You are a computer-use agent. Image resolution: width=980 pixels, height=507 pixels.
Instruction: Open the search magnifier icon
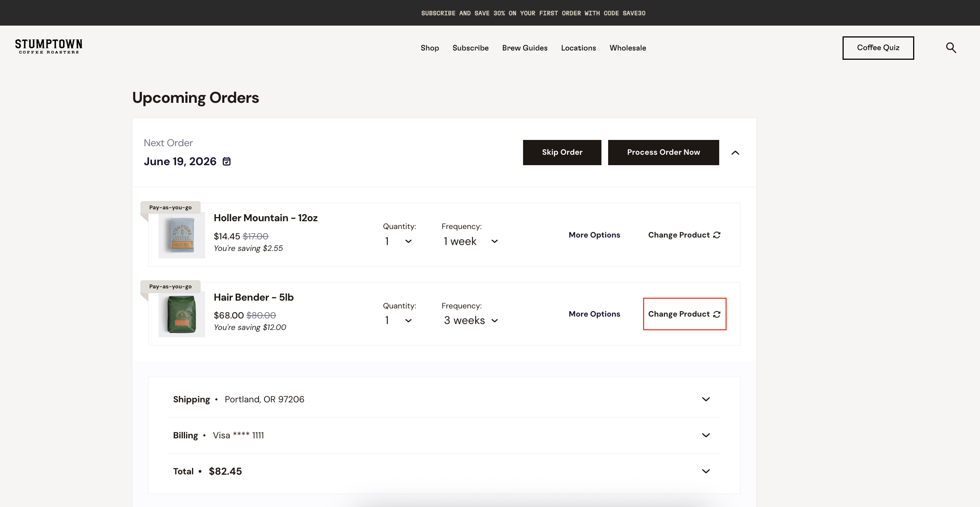951,48
